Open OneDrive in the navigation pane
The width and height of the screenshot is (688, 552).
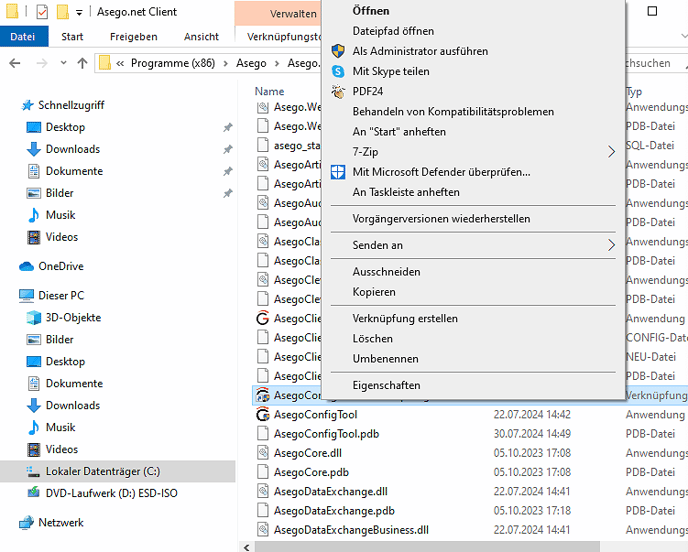[60, 266]
